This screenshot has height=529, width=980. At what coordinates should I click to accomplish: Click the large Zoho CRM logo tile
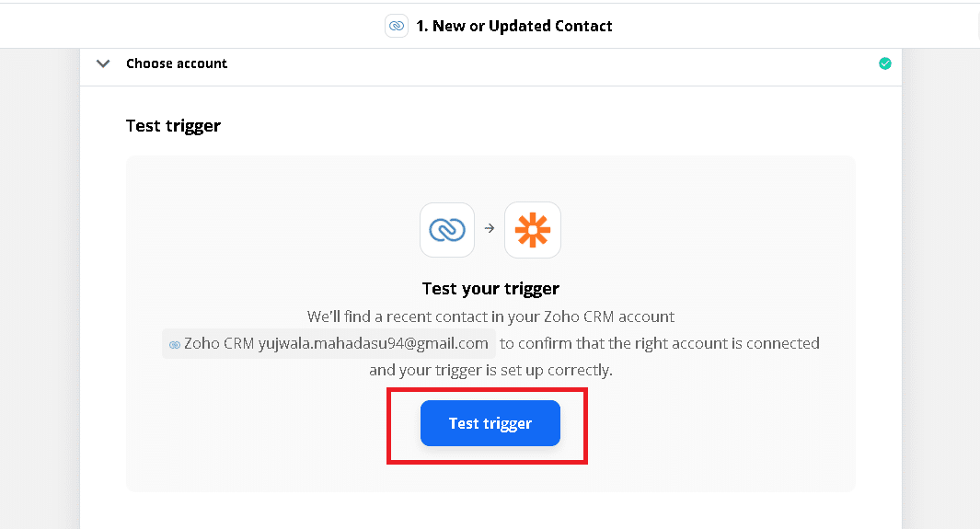447,230
